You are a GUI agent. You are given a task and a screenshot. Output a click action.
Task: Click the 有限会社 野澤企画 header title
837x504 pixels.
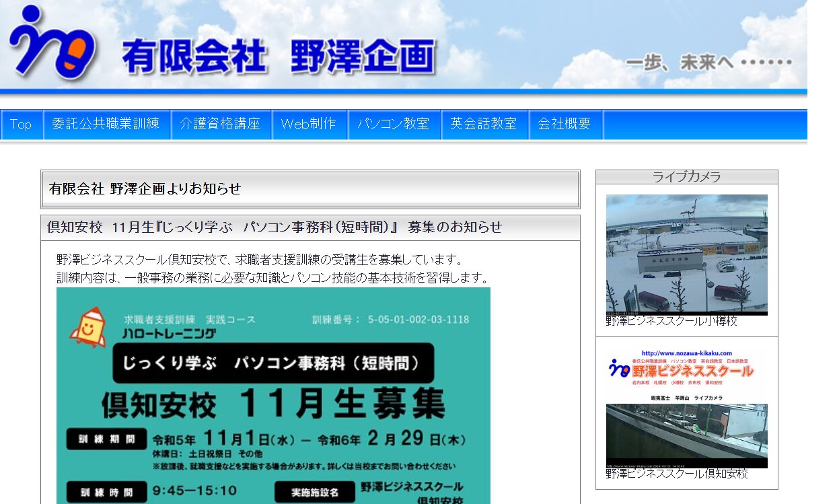click(x=279, y=57)
